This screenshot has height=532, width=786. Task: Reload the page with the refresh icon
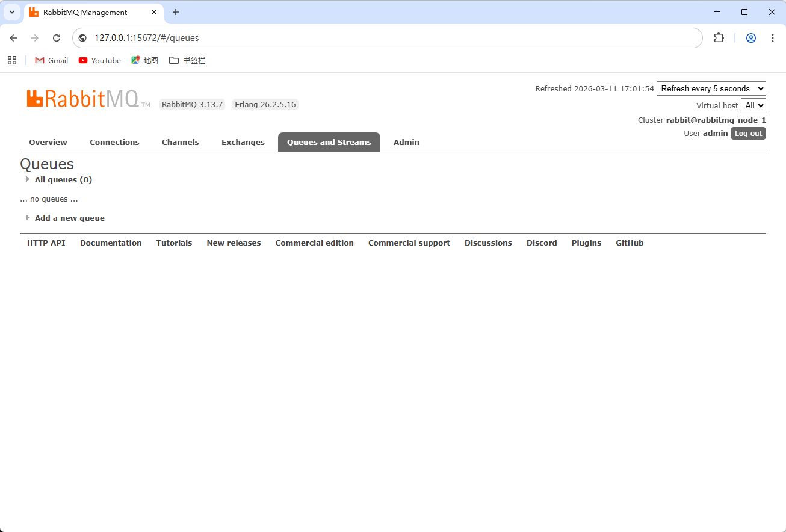tap(57, 38)
